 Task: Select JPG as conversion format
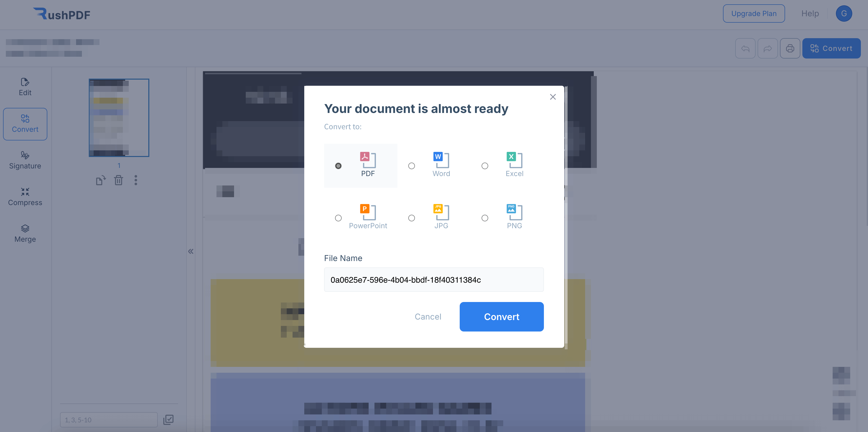(411, 217)
